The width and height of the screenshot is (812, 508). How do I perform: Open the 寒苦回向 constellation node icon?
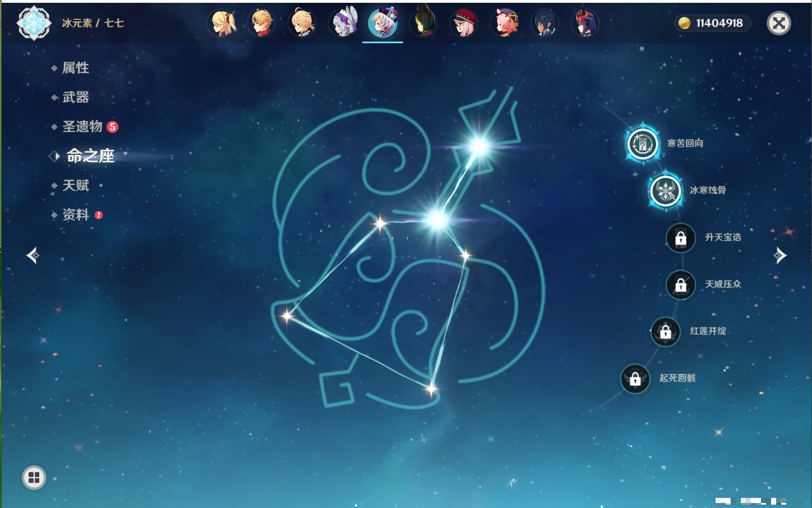pyautogui.click(x=643, y=144)
